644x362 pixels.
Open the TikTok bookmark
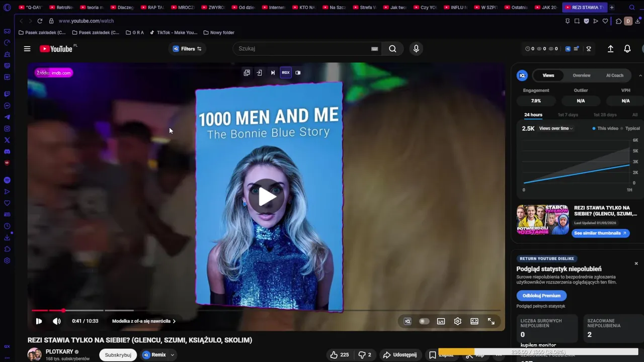[x=174, y=33]
